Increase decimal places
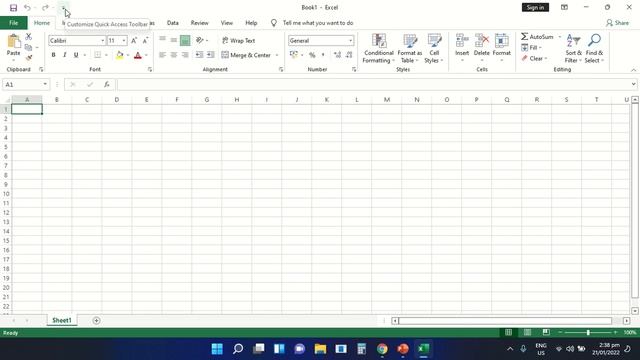The image size is (640, 360). [x=338, y=55]
